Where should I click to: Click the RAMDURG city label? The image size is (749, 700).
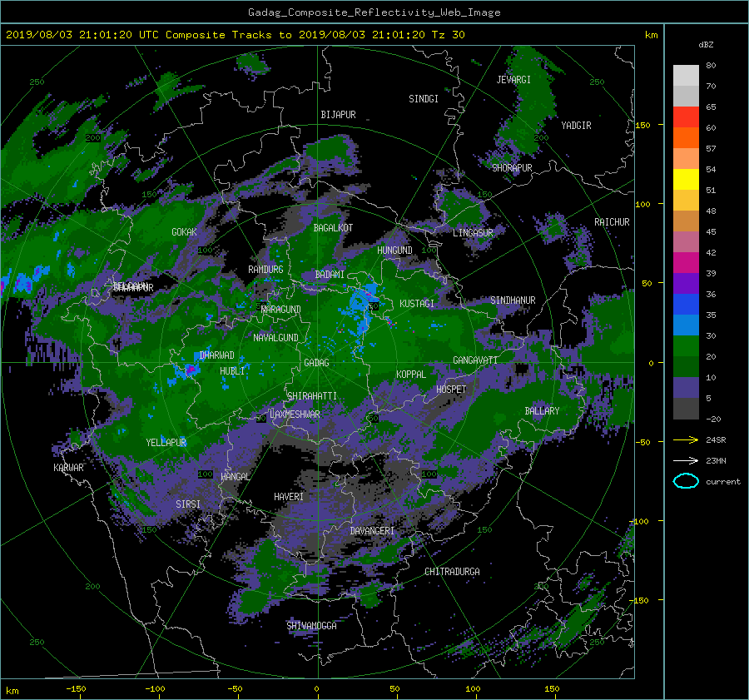point(265,270)
